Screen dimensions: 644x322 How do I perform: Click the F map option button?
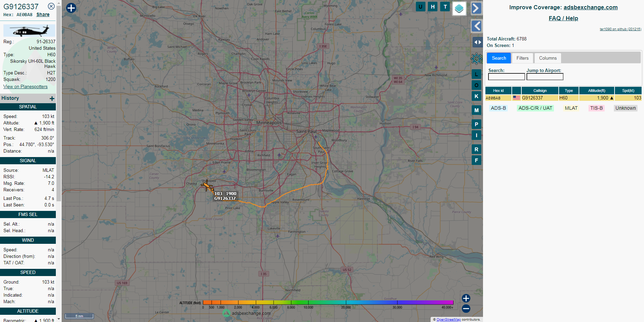coord(476,160)
